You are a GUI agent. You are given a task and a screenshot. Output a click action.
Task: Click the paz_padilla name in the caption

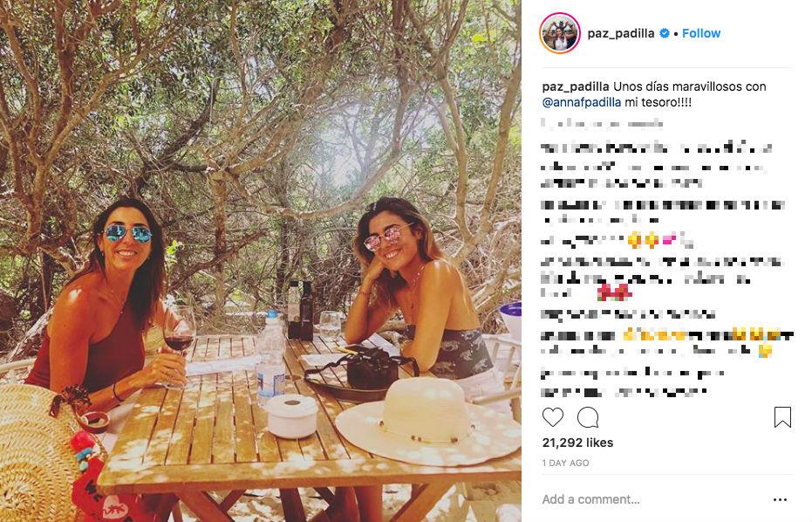click(576, 86)
